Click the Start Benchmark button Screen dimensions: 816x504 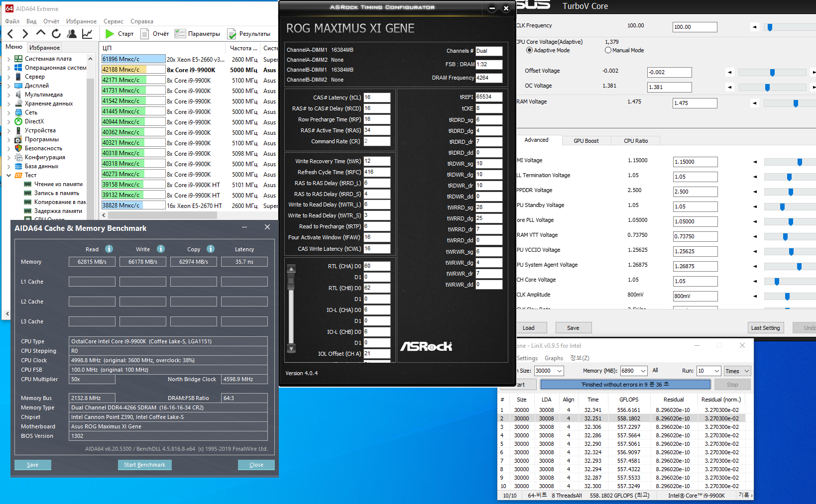(144, 465)
